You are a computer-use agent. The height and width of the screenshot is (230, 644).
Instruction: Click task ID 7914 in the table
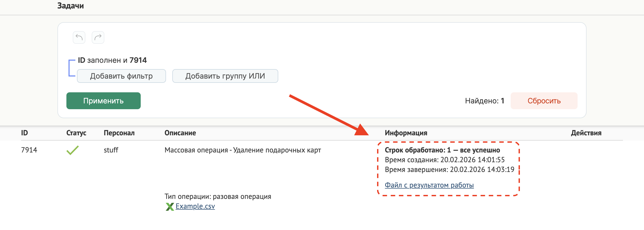[x=29, y=150]
